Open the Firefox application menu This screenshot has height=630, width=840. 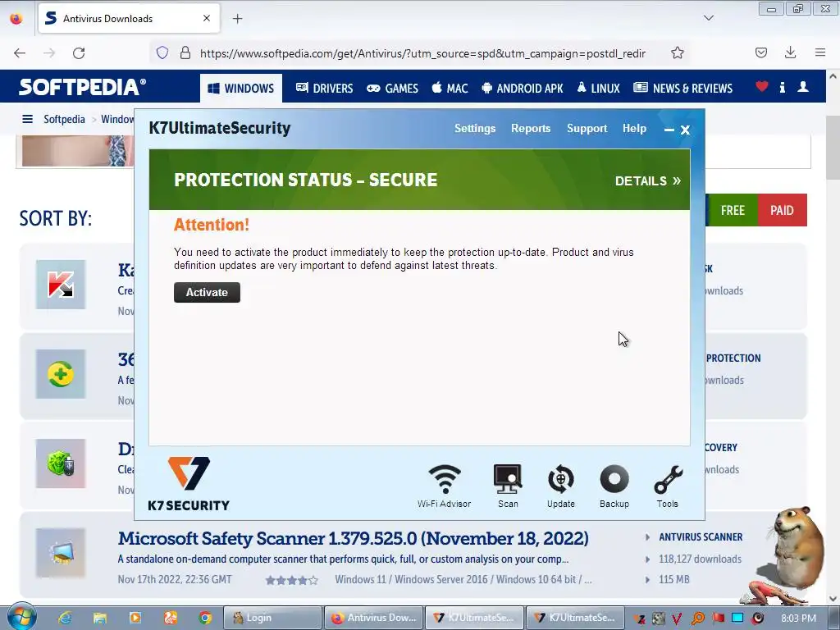(820, 52)
